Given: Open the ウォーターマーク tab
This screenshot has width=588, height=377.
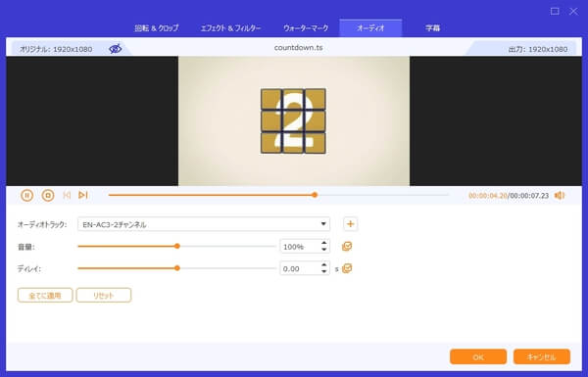Looking at the screenshot, I should [x=306, y=28].
